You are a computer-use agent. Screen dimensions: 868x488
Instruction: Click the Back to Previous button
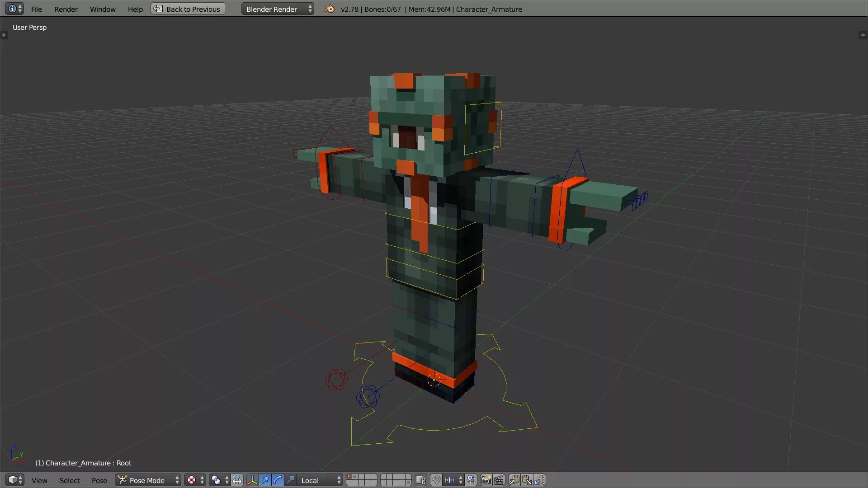pos(188,9)
